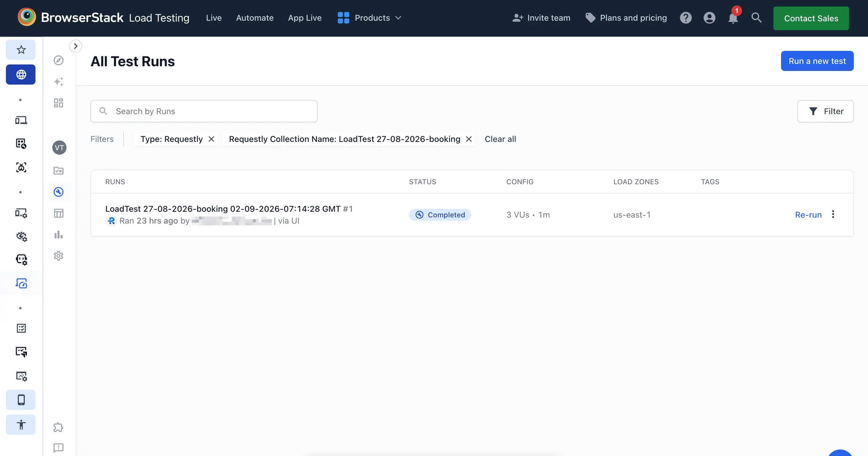The height and width of the screenshot is (456, 868).
Task: Click the Contact Sales button
Action: (811, 18)
